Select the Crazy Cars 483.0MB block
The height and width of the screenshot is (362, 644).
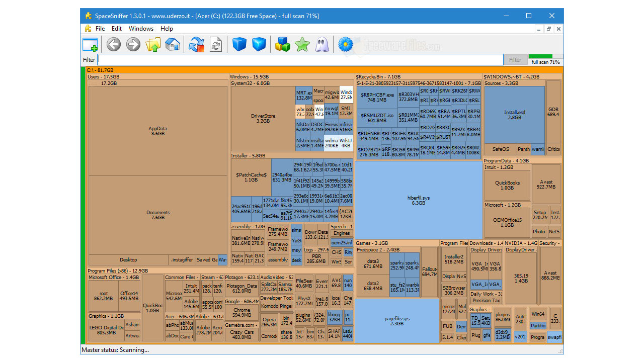[x=242, y=335]
